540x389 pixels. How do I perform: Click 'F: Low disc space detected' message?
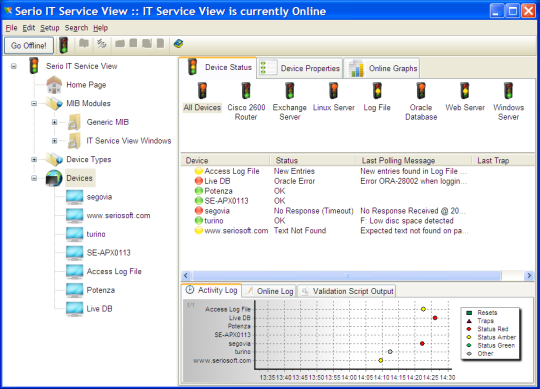point(407,221)
